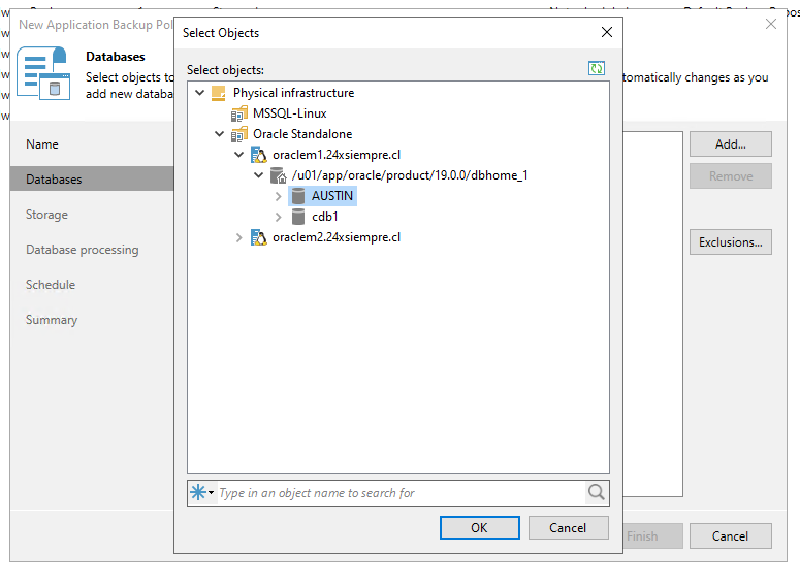
Task: Expand the AUSTIN database node
Action: 279,196
